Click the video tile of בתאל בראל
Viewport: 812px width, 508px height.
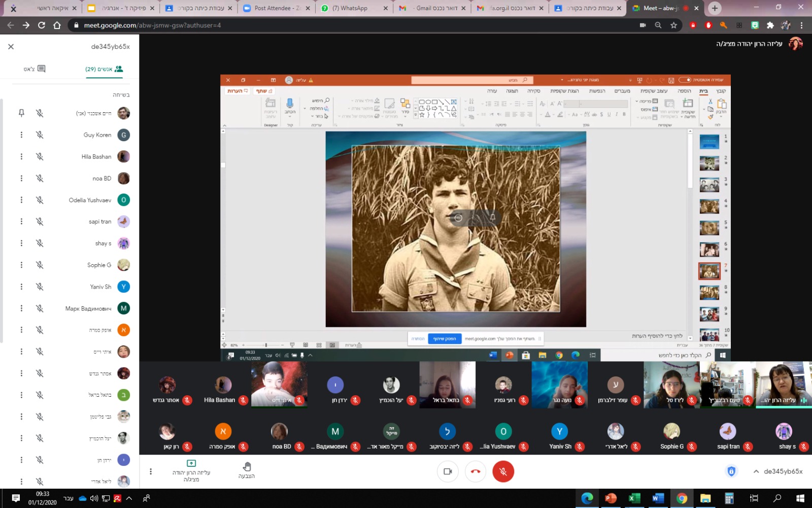(447, 385)
